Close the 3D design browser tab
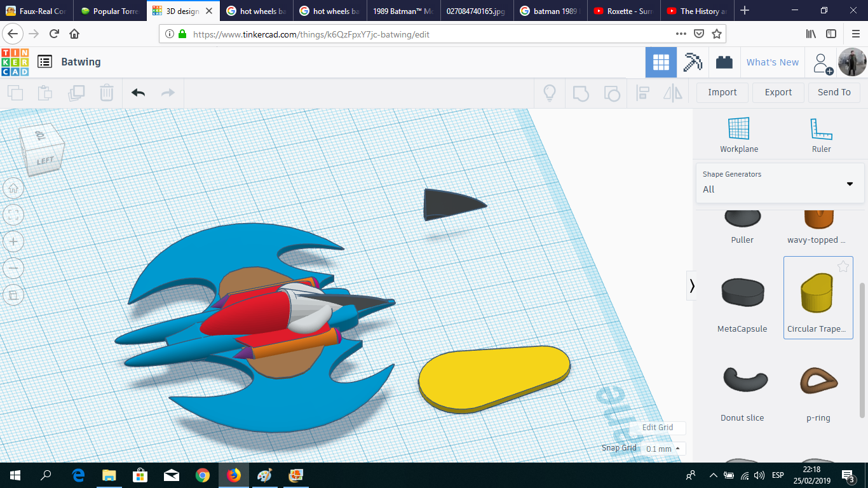Screen dimensions: 868x488 [208, 11]
